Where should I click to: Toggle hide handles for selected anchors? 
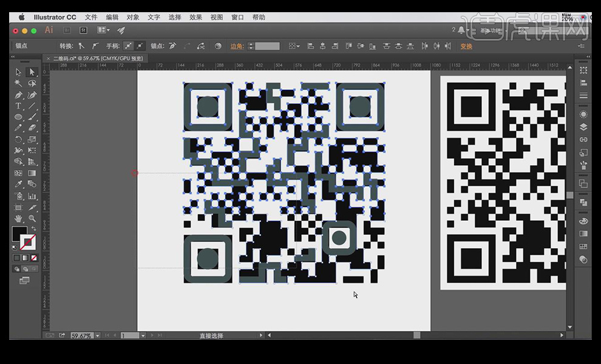pos(140,46)
